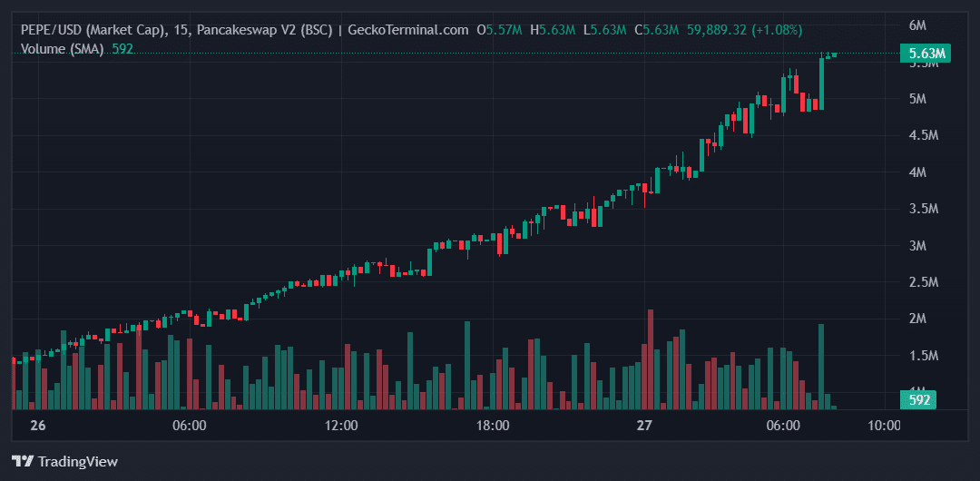Click the PEPE/USD (Market Cap) chart title

(x=93, y=30)
